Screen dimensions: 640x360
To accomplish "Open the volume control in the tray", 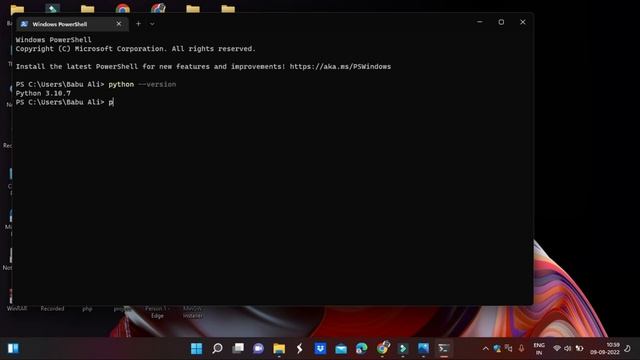I will pyautogui.click(x=568, y=348).
